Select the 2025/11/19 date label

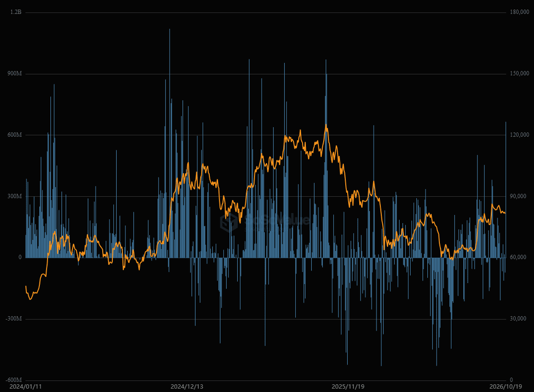pos(348,387)
